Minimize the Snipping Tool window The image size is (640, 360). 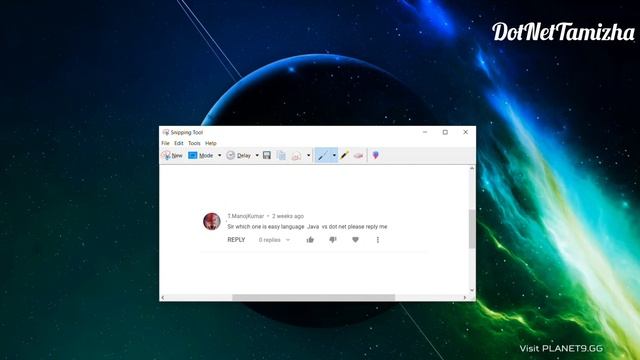point(425,132)
